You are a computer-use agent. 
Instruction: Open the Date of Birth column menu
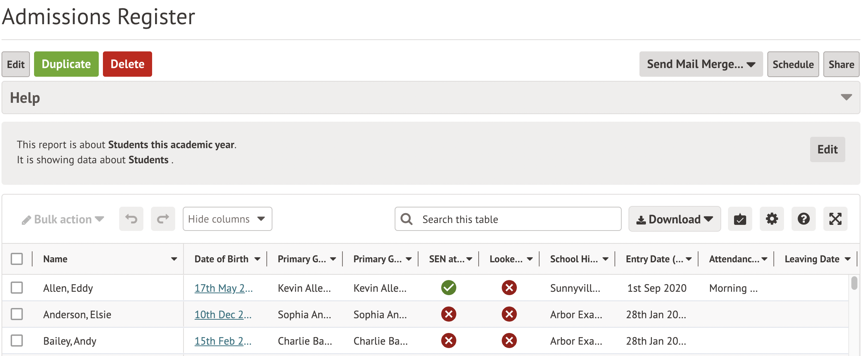pos(257,259)
